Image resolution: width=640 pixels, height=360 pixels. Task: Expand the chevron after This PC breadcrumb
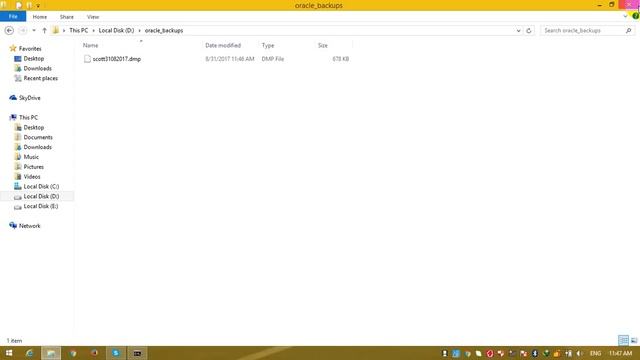[93, 31]
